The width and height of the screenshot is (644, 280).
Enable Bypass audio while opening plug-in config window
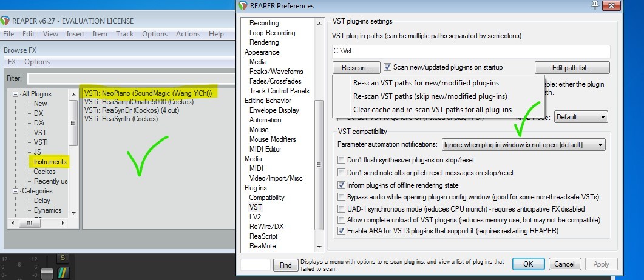pyautogui.click(x=341, y=197)
